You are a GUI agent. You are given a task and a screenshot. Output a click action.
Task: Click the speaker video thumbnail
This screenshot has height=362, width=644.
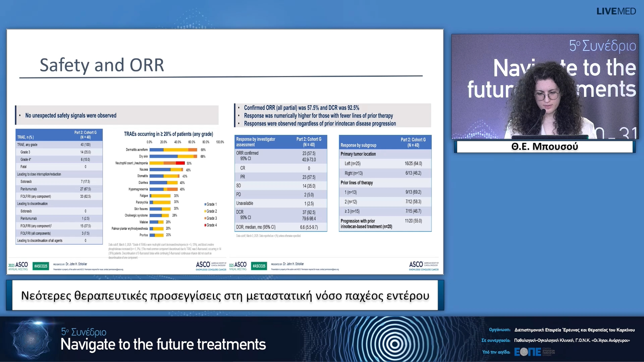[545, 86]
